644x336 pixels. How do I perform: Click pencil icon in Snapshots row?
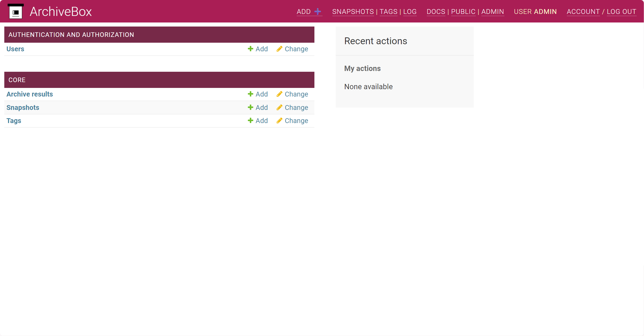coord(280,107)
